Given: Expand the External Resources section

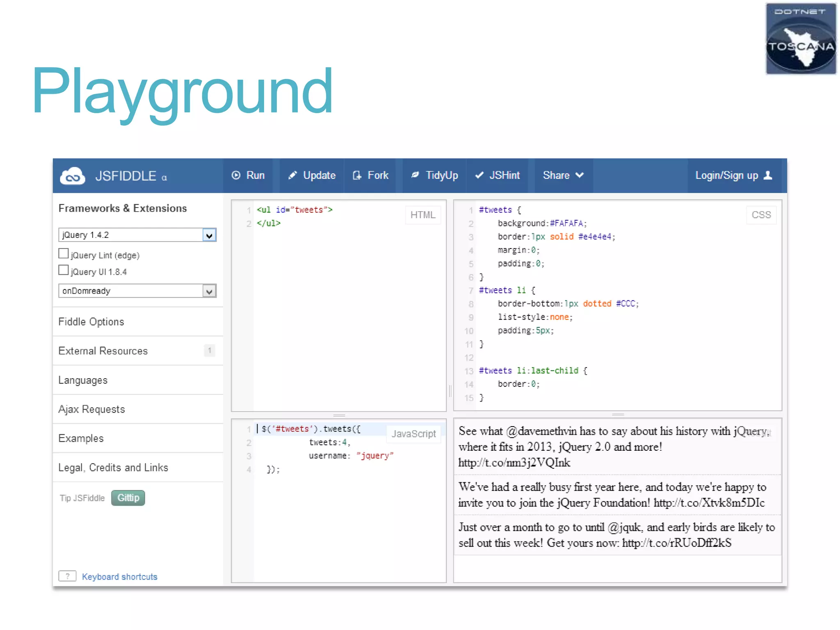Looking at the screenshot, I should 138,351.
